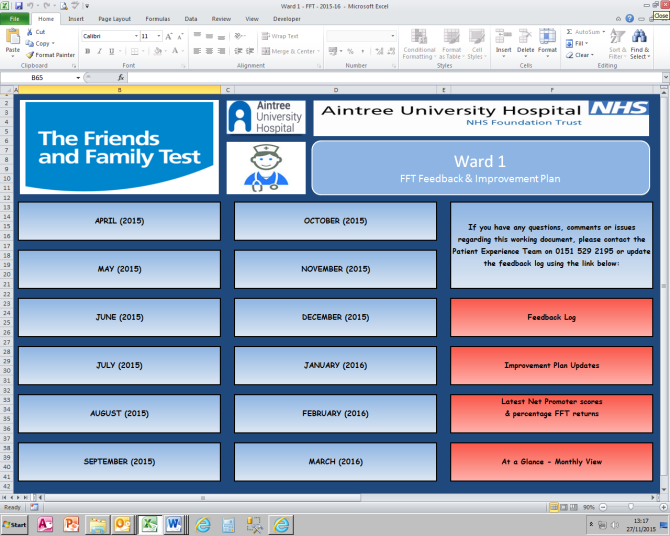Open Conditional Formatting menu

(419, 44)
